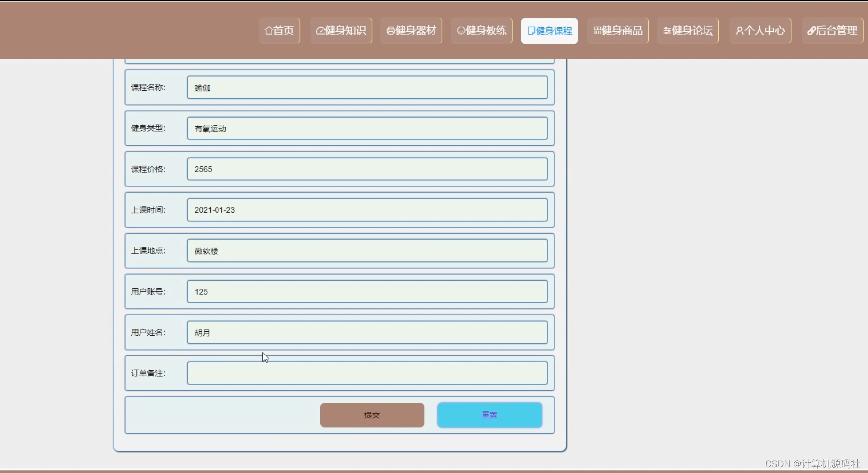Click the cloud icon beside 健身知识
The width and height of the screenshot is (868, 473).
point(321,31)
